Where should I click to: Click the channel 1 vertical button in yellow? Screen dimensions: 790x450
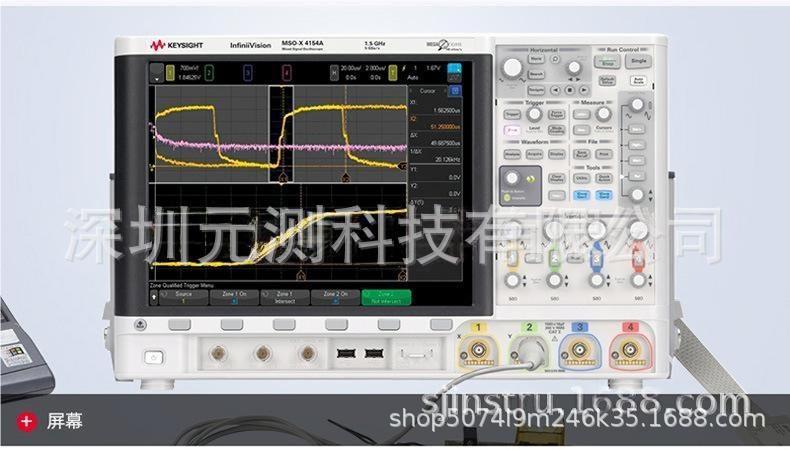click(x=512, y=259)
